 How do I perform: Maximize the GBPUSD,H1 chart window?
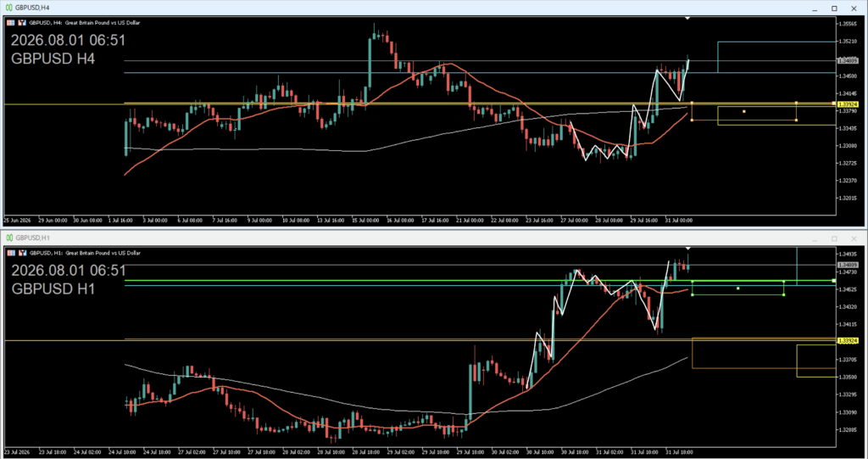[x=834, y=238]
